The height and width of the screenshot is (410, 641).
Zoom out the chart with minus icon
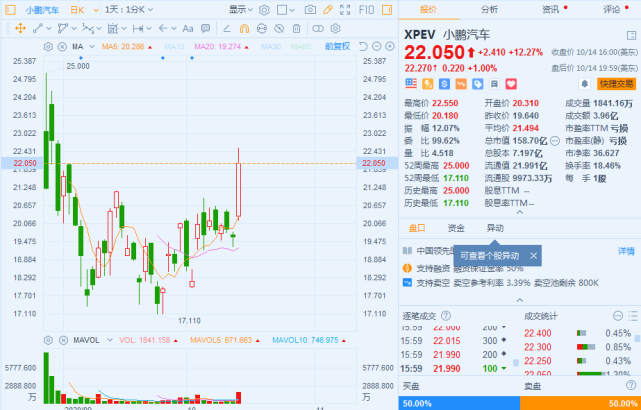click(x=377, y=47)
